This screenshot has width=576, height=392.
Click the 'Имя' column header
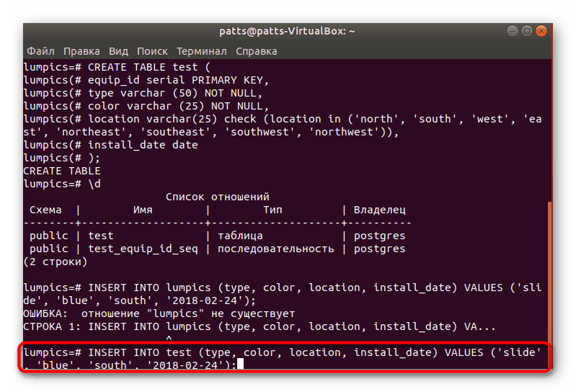143,210
